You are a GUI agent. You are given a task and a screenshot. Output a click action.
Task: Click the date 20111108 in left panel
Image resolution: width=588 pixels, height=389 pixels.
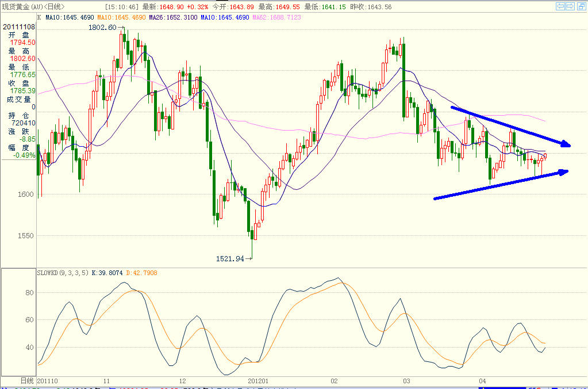(19, 27)
